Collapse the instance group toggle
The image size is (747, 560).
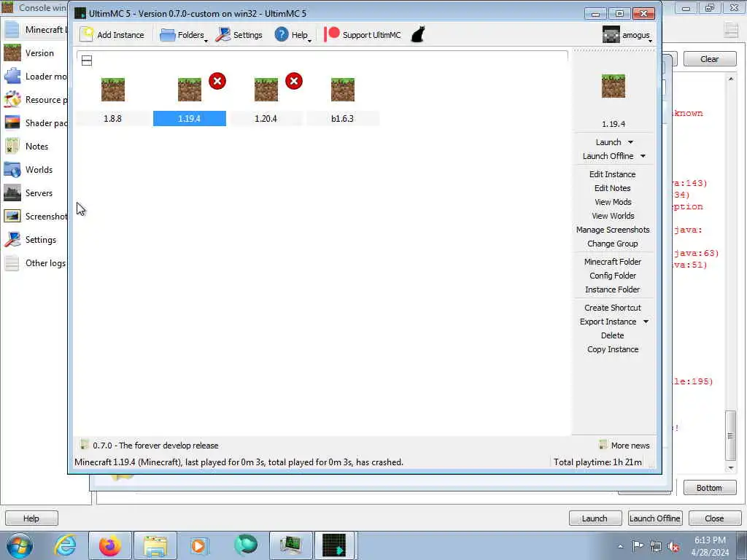87,61
